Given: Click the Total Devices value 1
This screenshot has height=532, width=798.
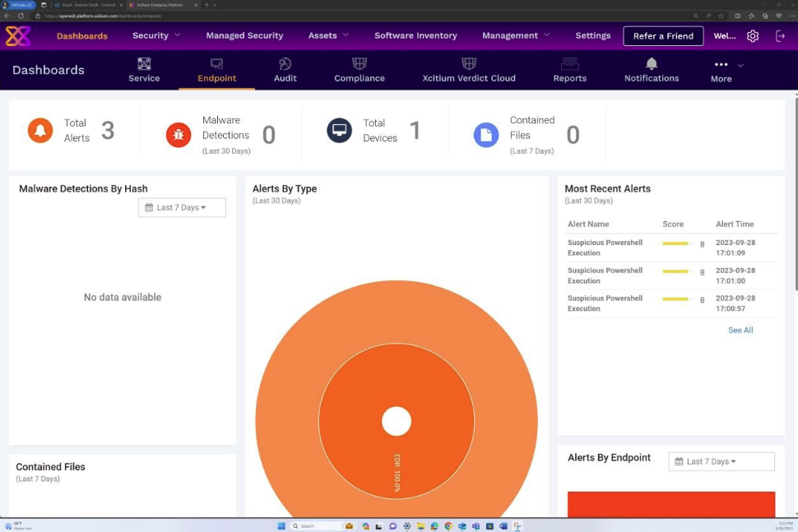Looking at the screenshot, I should (x=415, y=130).
